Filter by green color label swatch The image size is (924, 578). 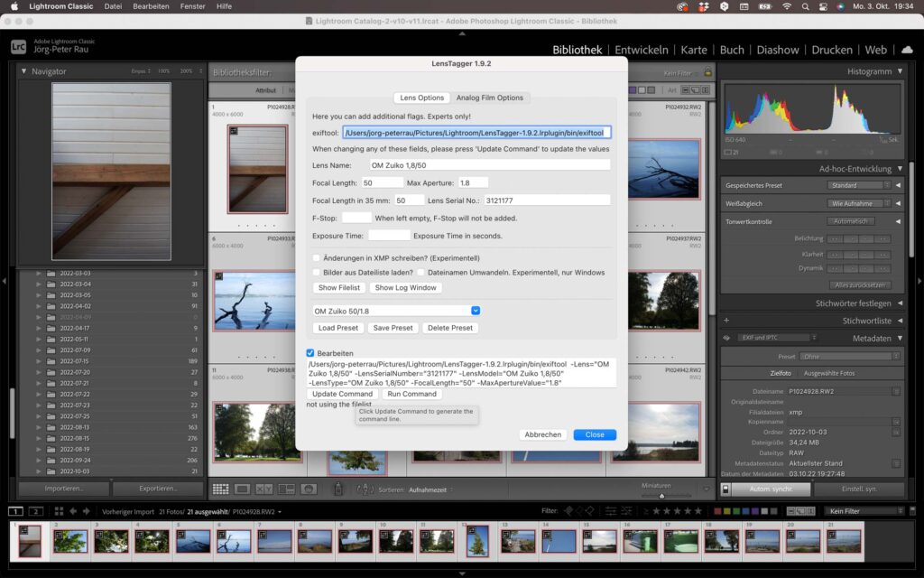point(736,511)
